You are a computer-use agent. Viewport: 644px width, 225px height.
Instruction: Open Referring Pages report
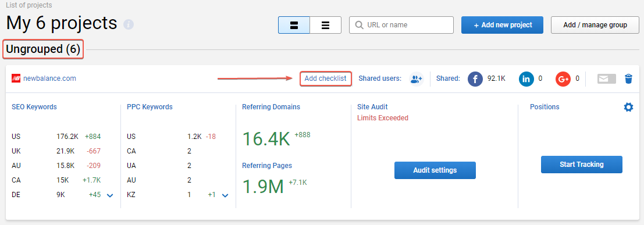(267, 166)
